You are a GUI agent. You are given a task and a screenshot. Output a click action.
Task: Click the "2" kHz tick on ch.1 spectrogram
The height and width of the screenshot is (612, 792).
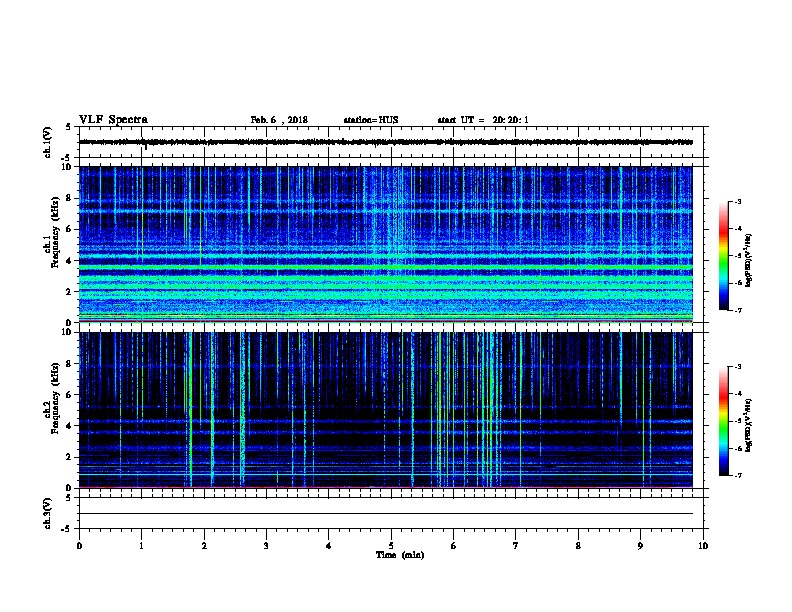(69, 291)
